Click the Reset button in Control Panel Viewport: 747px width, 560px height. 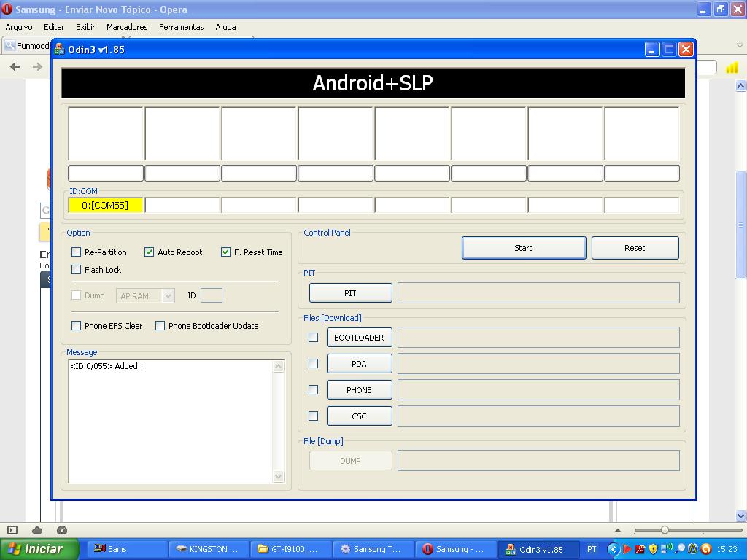(635, 248)
